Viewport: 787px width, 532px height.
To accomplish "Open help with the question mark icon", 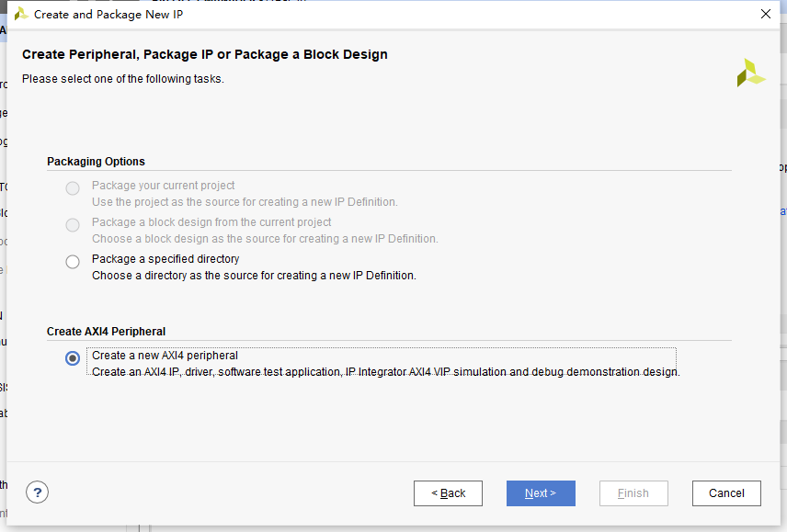I will pyautogui.click(x=37, y=492).
